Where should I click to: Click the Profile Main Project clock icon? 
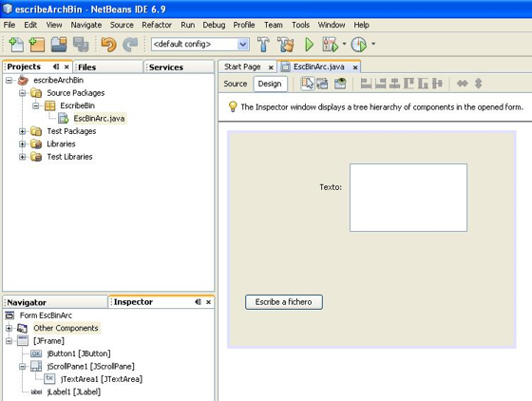tap(359, 45)
